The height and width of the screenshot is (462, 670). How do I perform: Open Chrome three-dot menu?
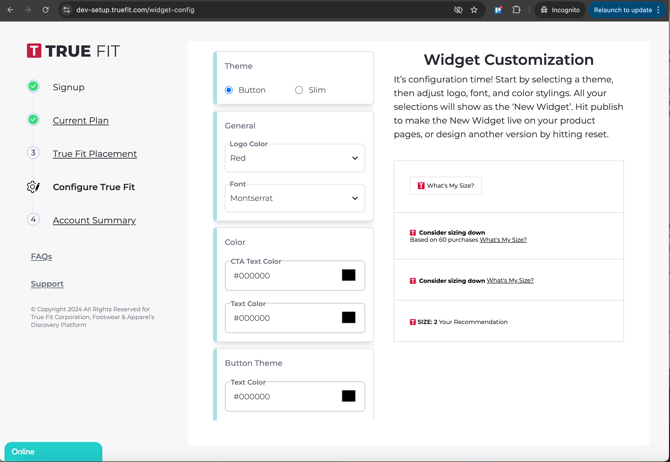click(658, 10)
